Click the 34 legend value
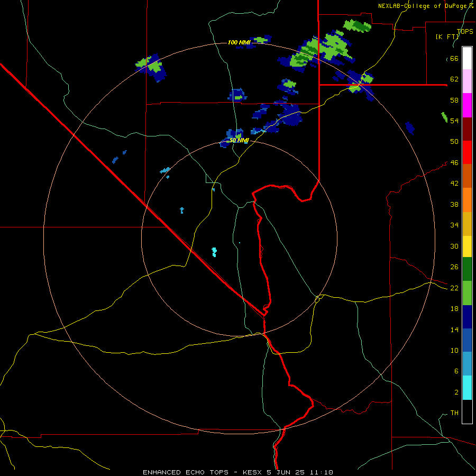The height and width of the screenshot is (476, 476). pos(454,225)
